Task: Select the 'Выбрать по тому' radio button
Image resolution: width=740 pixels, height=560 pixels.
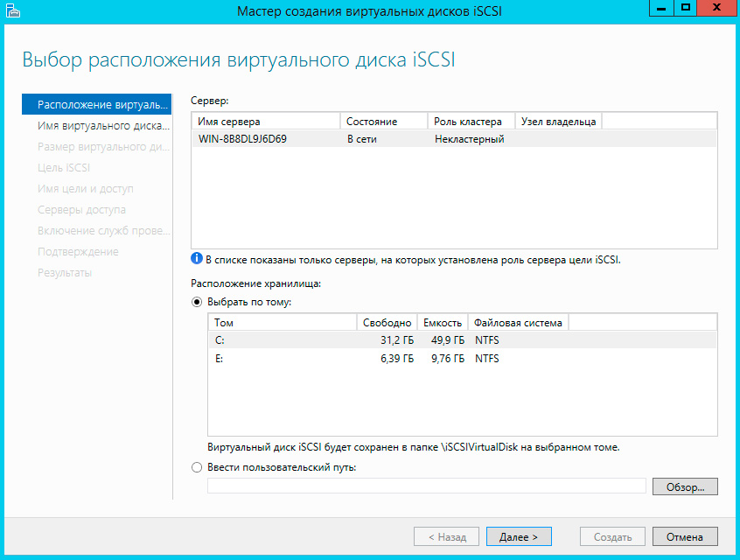Action: [197, 302]
